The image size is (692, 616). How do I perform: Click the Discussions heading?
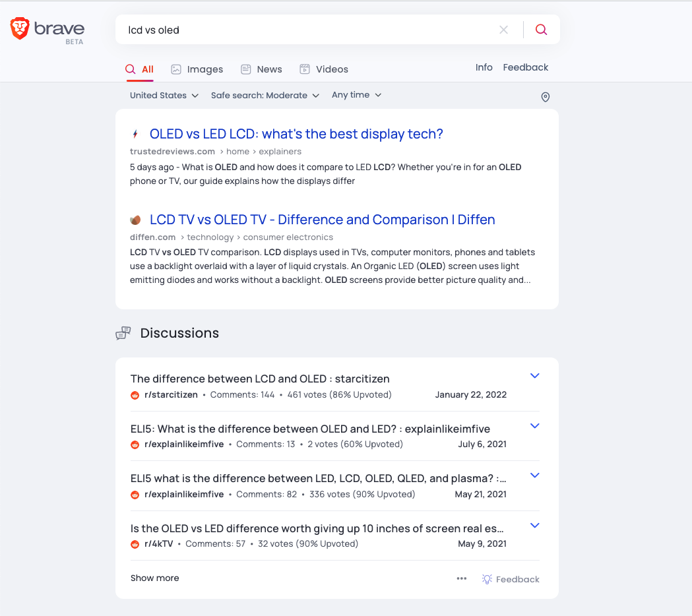point(179,333)
